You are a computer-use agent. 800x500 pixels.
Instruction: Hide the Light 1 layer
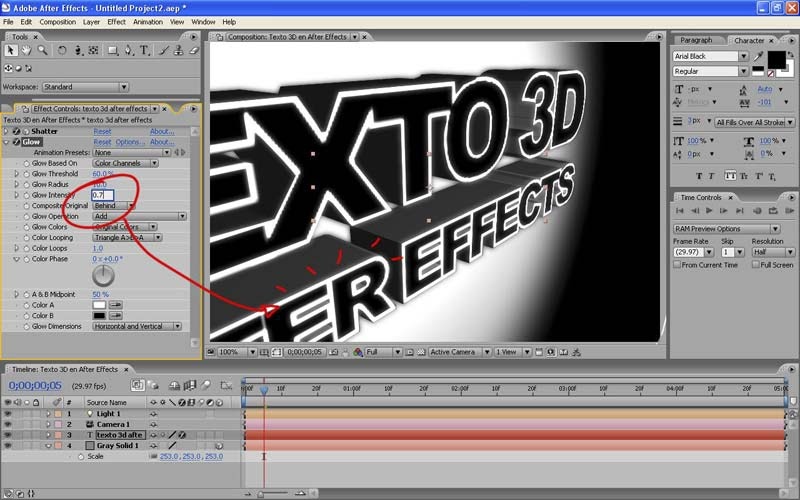(8, 414)
